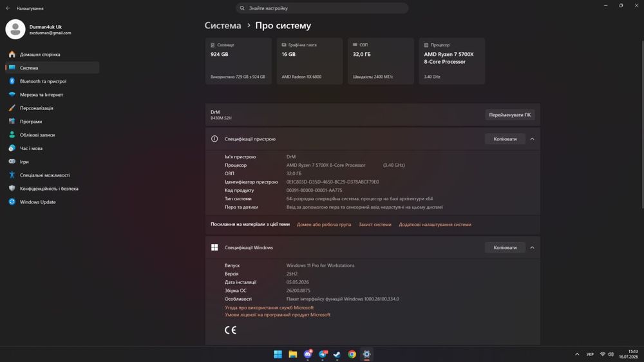Open Домашня сторінка in the sidebar

pyautogui.click(x=52, y=54)
